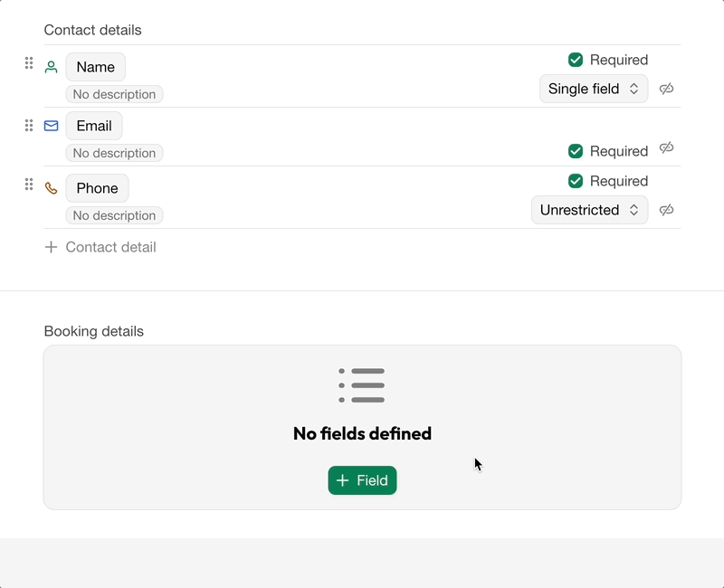724x588 pixels.
Task: Edit the Name field label
Action: pos(95,67)
